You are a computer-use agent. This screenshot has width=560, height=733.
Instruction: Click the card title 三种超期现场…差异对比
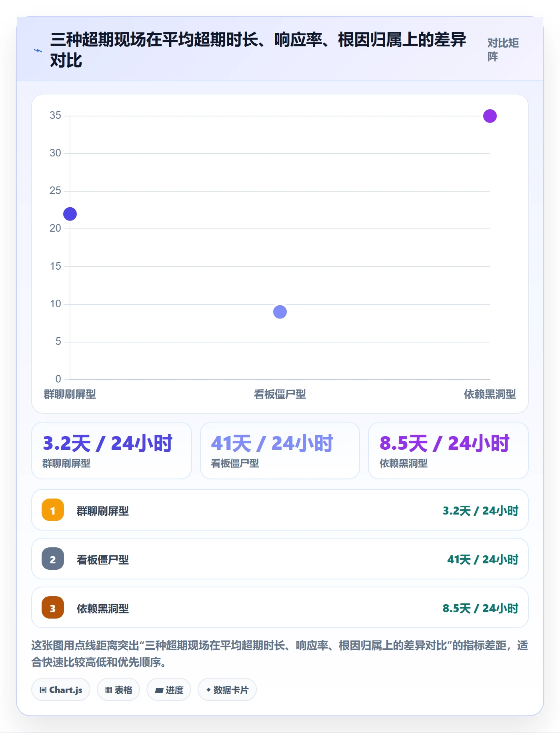click(x=258, y=50)
